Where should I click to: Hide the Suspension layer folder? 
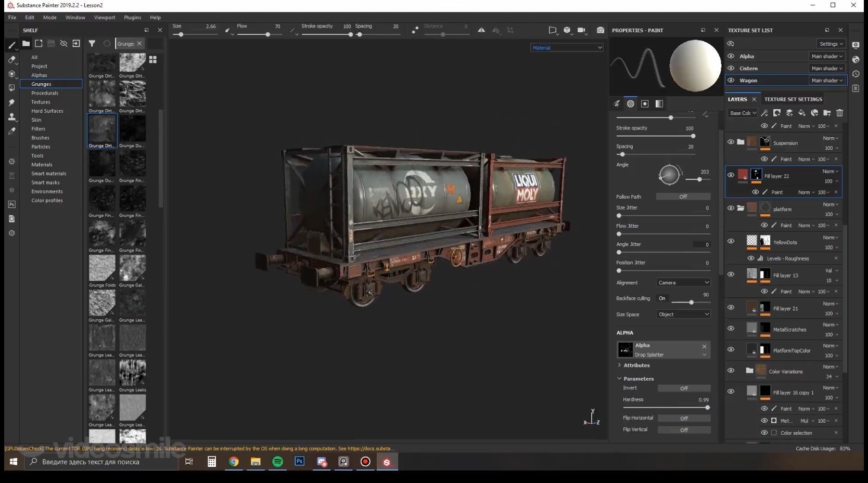[x=731, y=142]
